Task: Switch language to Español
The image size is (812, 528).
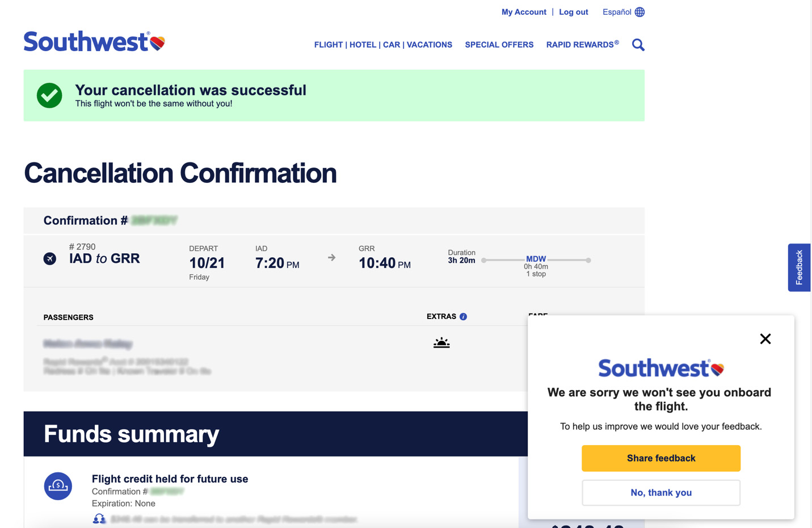Action: click(616, 12)
